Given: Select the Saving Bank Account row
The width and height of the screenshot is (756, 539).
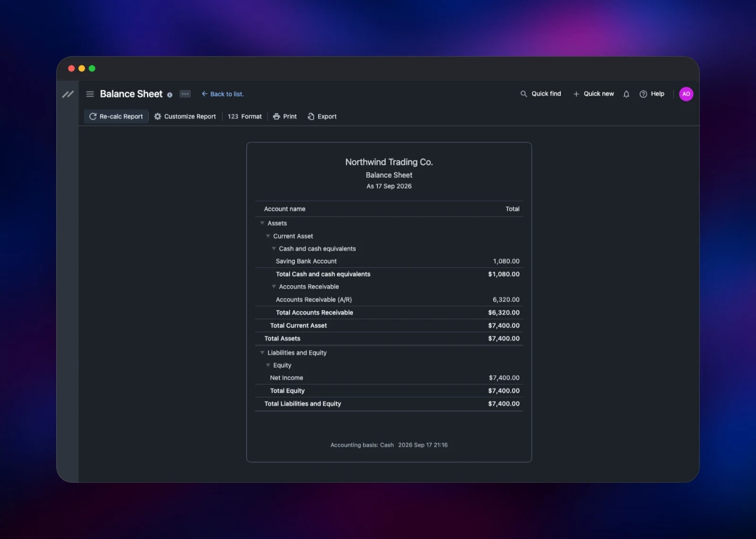Looking at the screenshot, I should pos(389,261).
